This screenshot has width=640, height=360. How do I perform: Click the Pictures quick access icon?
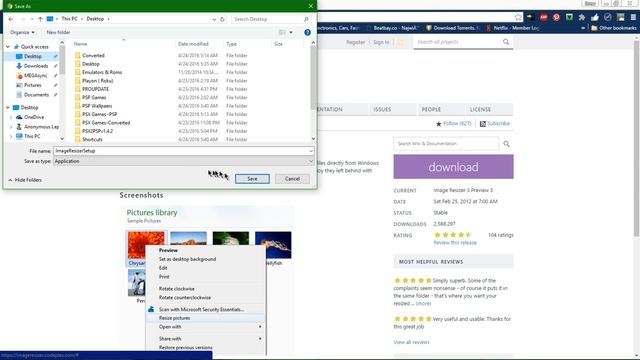pyautogui.click(x=19, y=85)
